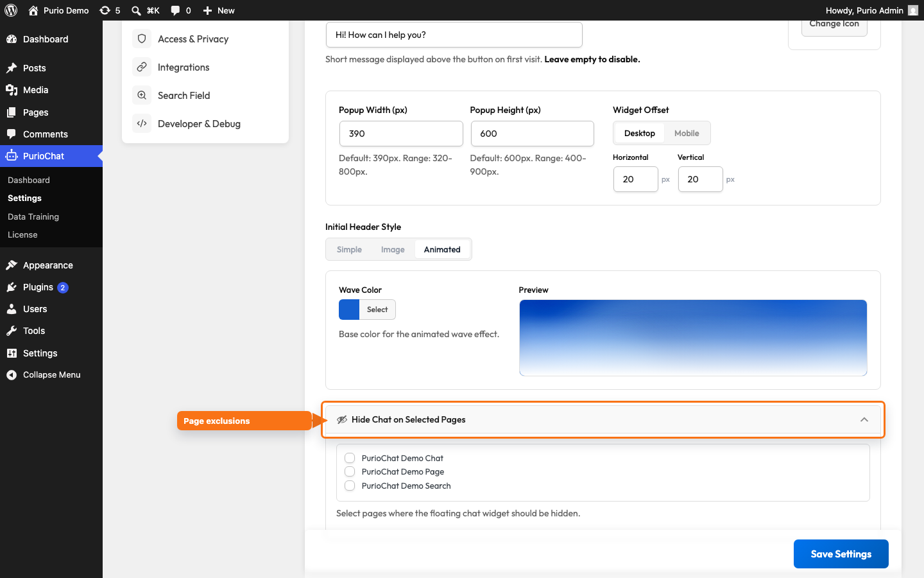Click "Hide Chat on Selected Pages" header text
The image size is (924, 578).
click(409, 419)
